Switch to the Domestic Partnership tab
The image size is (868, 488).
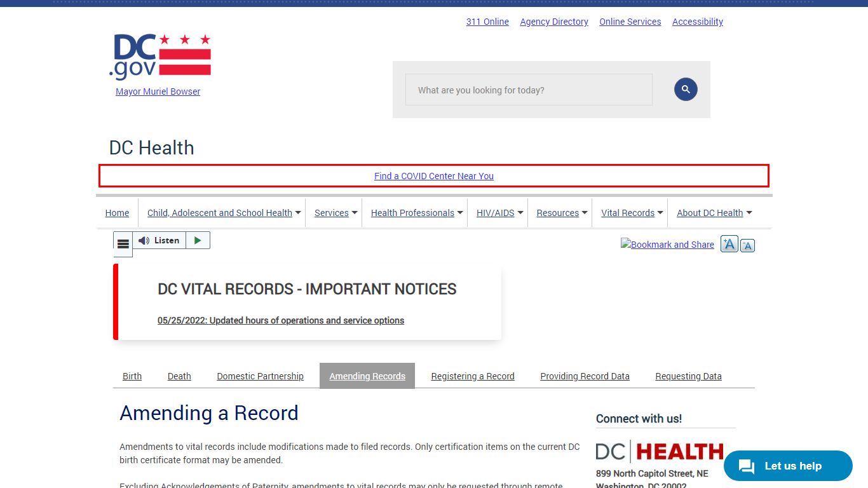click(x=261, y=376)
